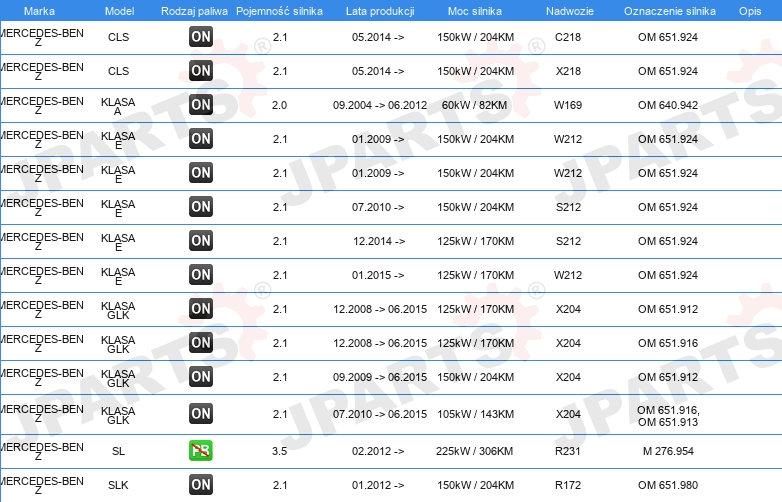Select engine code M 276.954 cell
This screenshot has height=502, width=782.
point(668,451)
